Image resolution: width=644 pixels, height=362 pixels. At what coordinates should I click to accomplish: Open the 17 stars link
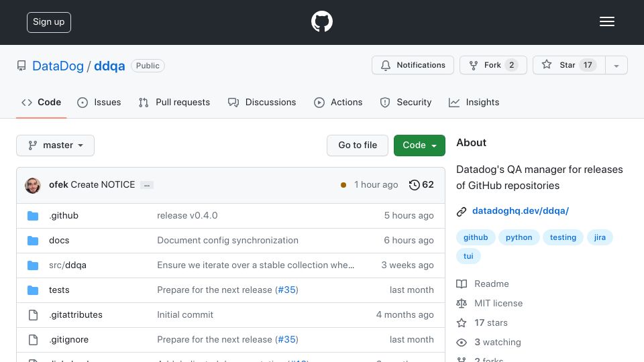pyautogui.click(x=482, y=323)
